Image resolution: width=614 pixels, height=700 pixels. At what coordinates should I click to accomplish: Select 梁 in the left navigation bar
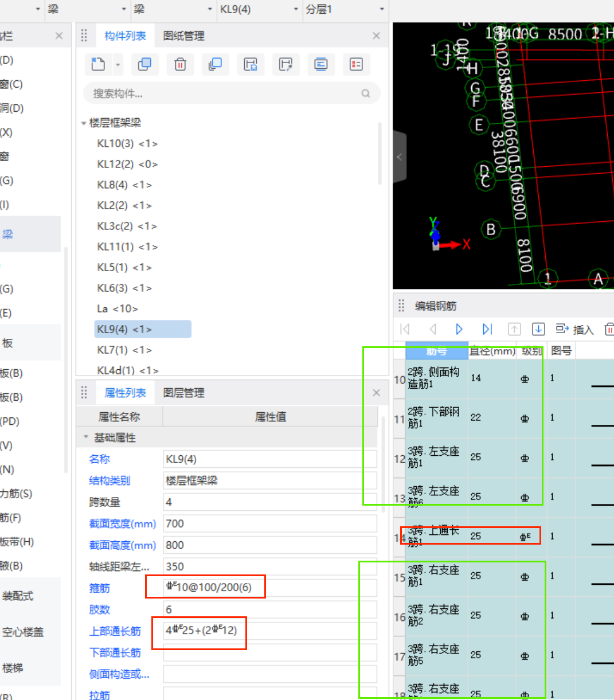pyautogui.click(x=30, y=234)
